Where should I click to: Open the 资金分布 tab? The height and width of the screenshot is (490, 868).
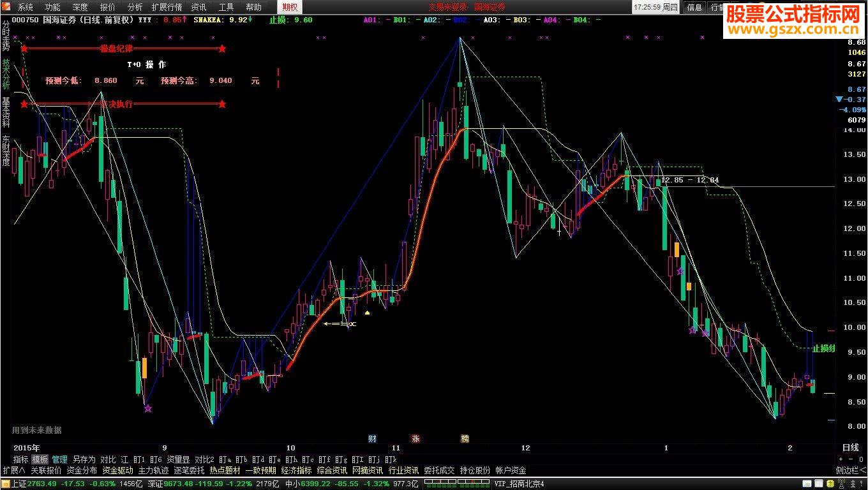82,470
